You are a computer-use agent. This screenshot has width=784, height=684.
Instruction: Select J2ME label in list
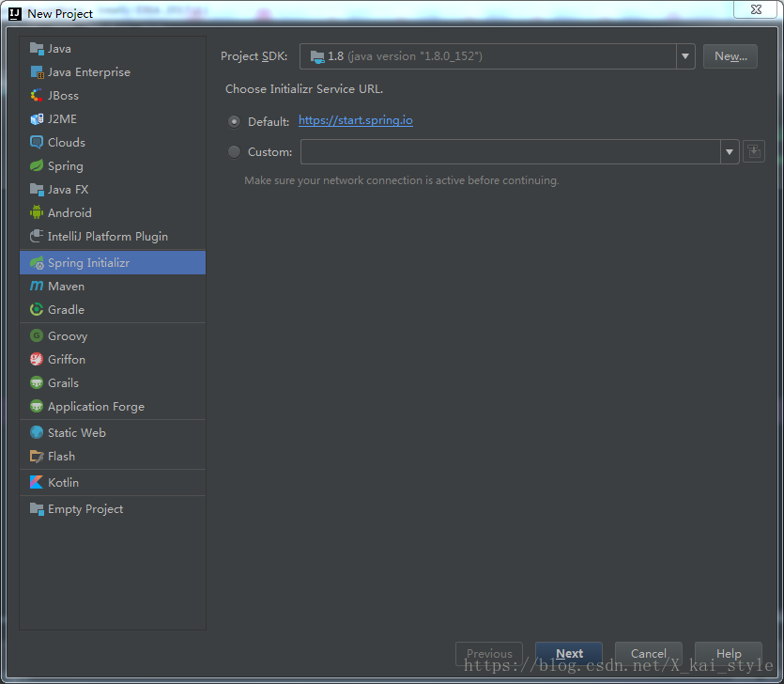click(x=62, y=119)
